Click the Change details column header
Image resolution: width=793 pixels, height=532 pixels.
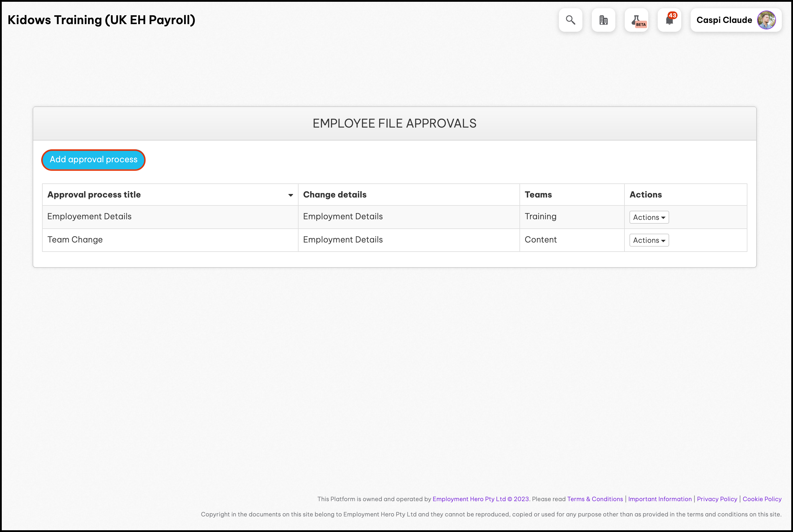(x=335, y=195)
